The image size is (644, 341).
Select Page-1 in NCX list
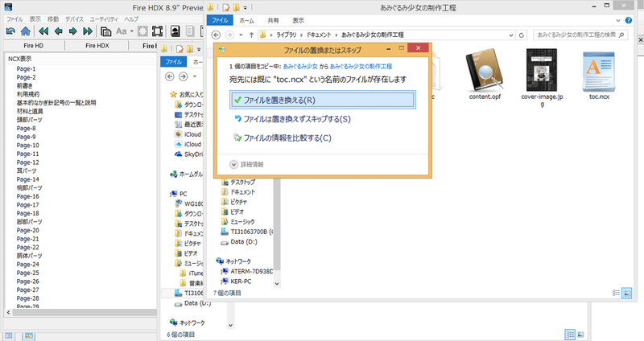(x=26, y=68)
